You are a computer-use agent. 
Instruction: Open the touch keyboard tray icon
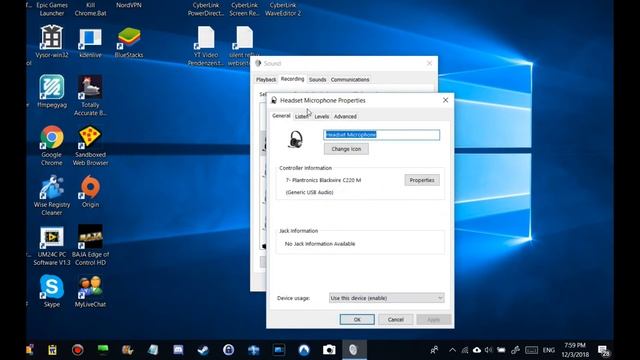point(531,350)
